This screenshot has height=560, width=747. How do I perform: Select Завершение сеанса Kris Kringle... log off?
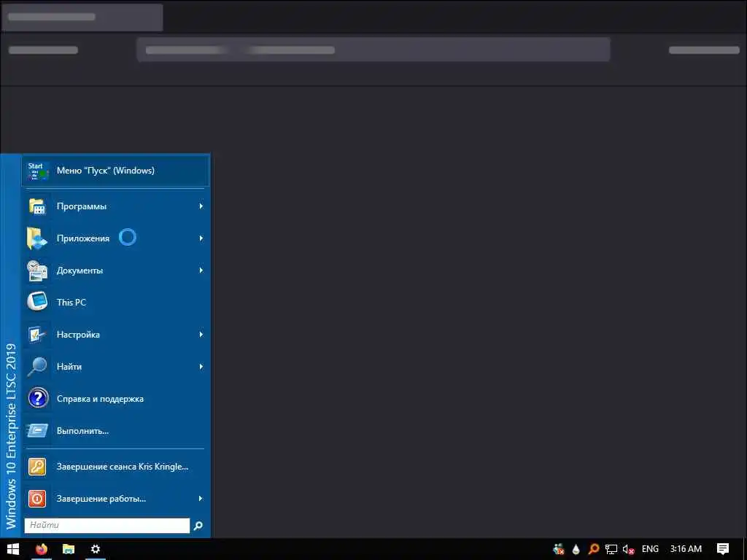115,467
